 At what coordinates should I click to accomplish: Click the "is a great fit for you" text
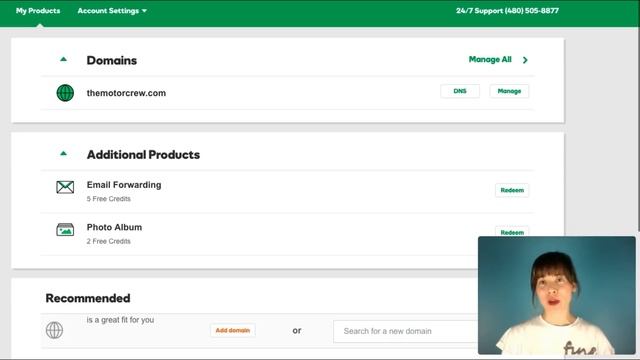[x=120, y=320]
